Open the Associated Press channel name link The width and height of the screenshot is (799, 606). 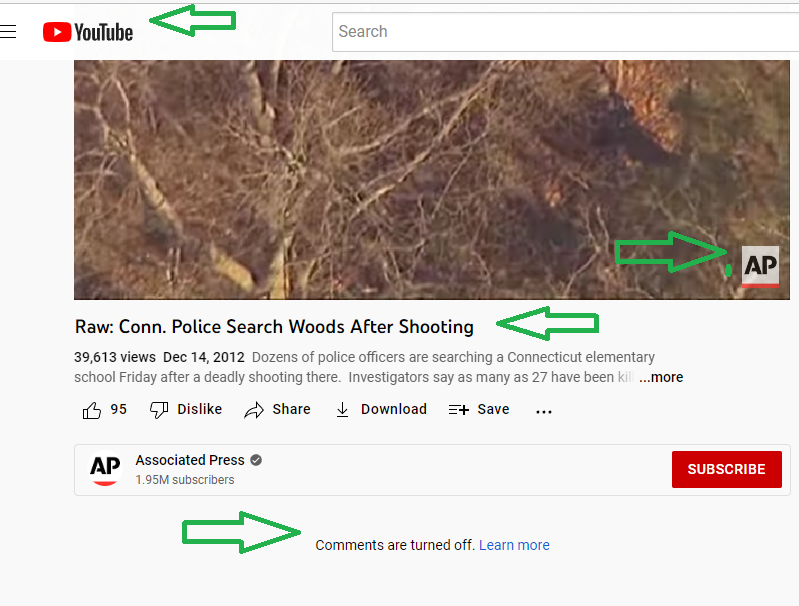point(190,460)
